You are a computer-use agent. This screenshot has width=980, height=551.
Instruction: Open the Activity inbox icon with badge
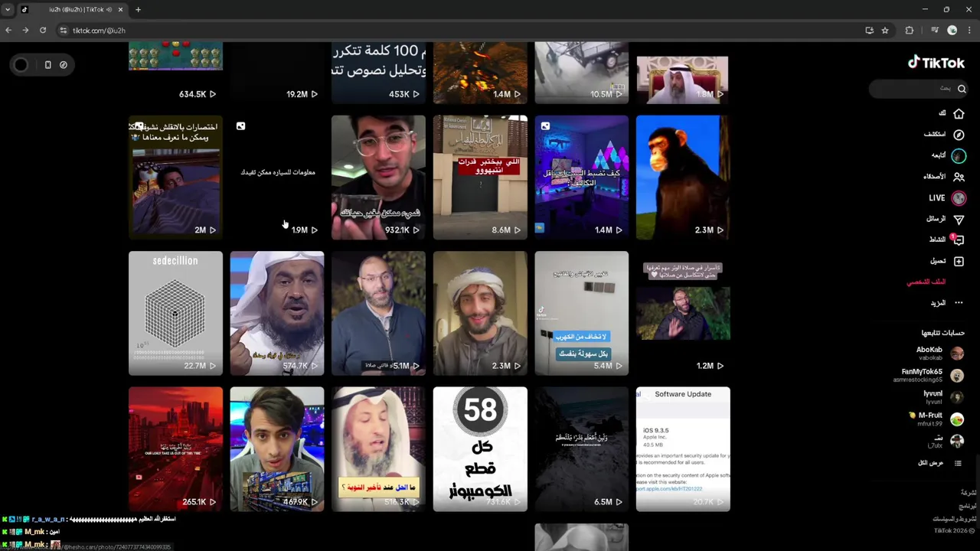click(x=958, y=240)
